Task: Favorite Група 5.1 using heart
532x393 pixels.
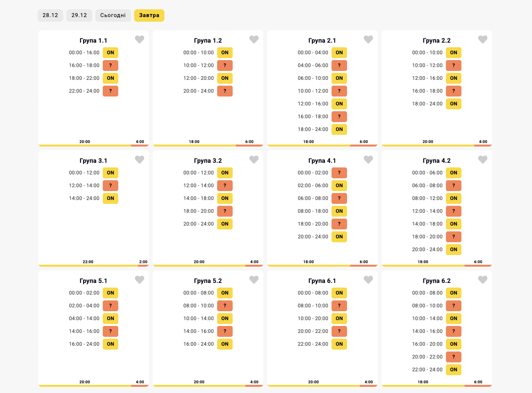Action: point(140,280)
